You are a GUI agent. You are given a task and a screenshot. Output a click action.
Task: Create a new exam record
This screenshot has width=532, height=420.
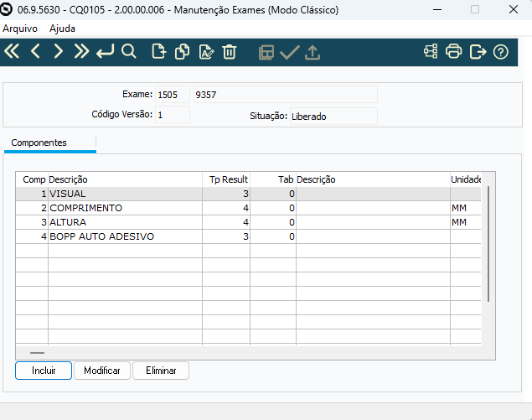pyautogui.click(x=159, y=52)
